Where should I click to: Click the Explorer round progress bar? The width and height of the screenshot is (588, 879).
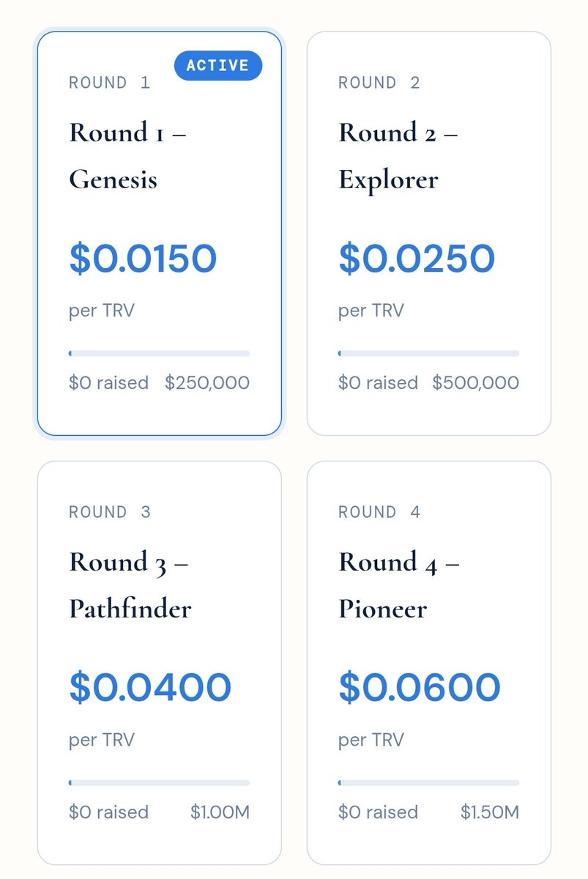(x=428, y=353)
